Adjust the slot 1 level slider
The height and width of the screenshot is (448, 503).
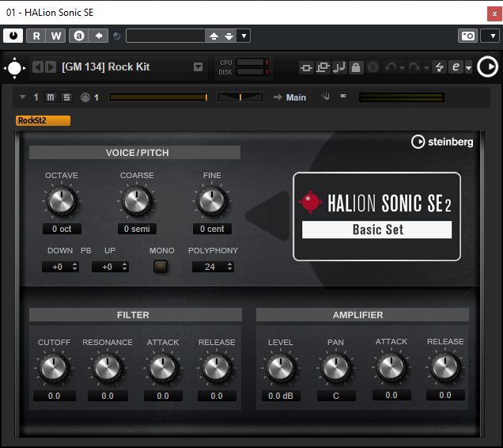click(x=159, y=97)
